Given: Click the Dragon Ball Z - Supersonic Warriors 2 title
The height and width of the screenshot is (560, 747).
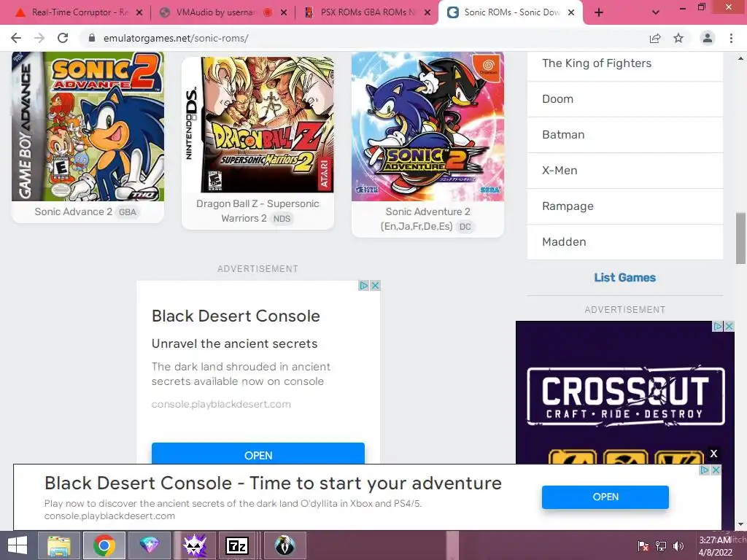Looking at the screenshot, I should 258,211.
